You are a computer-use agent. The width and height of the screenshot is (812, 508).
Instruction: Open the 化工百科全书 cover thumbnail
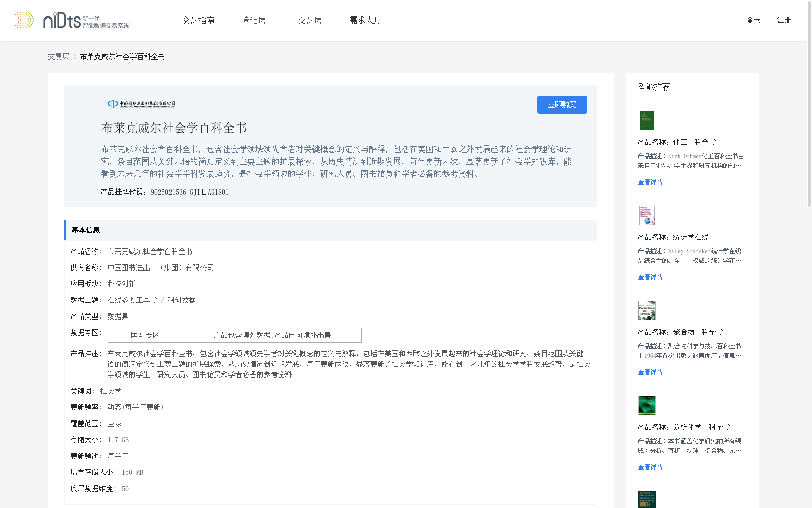pyautogui.click(x=647, y=120)
